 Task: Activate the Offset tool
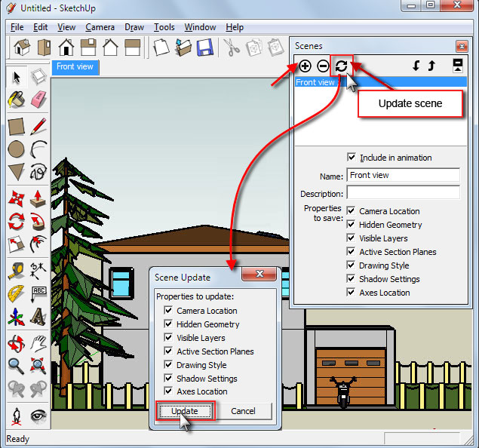coord(38,244)
